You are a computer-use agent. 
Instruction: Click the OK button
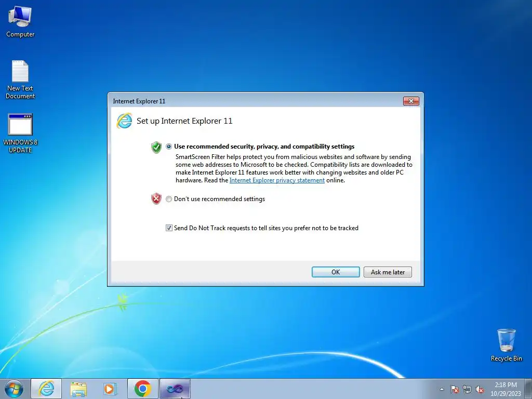point(336,272)
